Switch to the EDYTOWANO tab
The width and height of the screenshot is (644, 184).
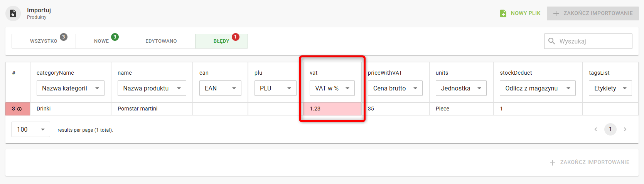coord(161,41)
